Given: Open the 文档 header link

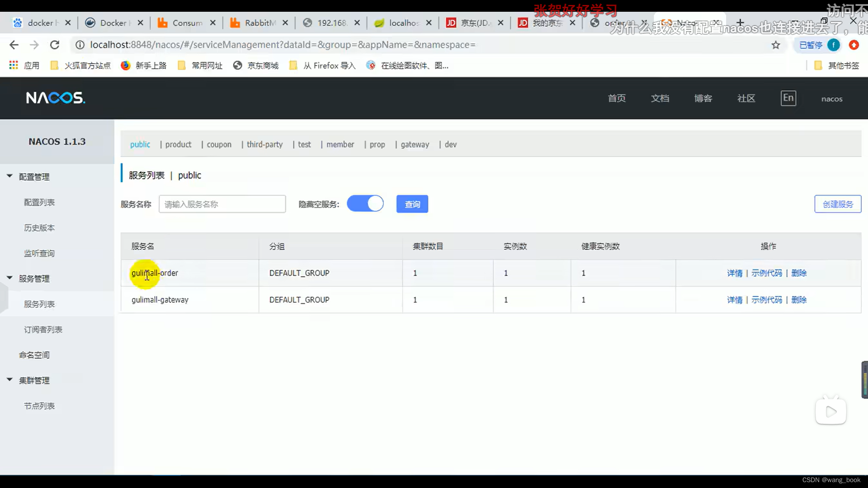Looking at the screenshot, I should coord(660,98).
